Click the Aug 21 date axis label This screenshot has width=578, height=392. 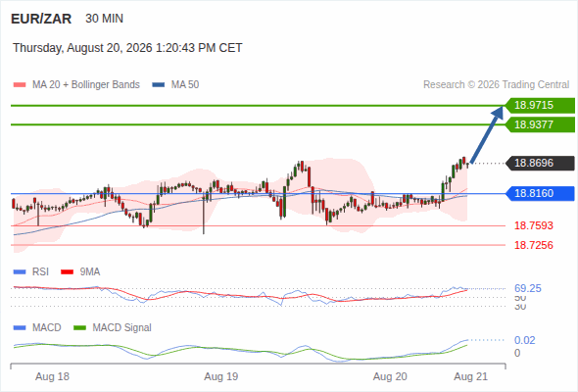pyautogui.click(x=471, y=376)
